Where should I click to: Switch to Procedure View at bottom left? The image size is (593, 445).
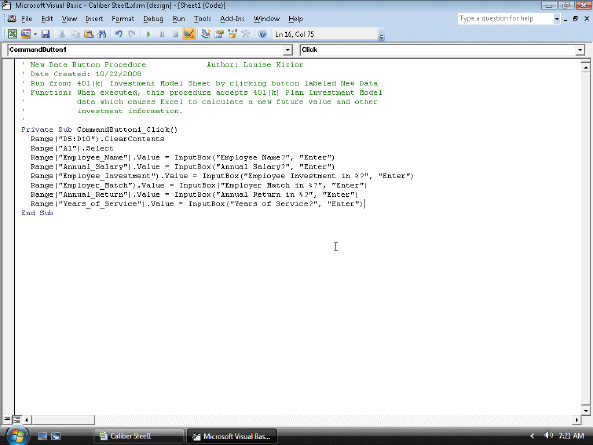click(x=7, y=419)
